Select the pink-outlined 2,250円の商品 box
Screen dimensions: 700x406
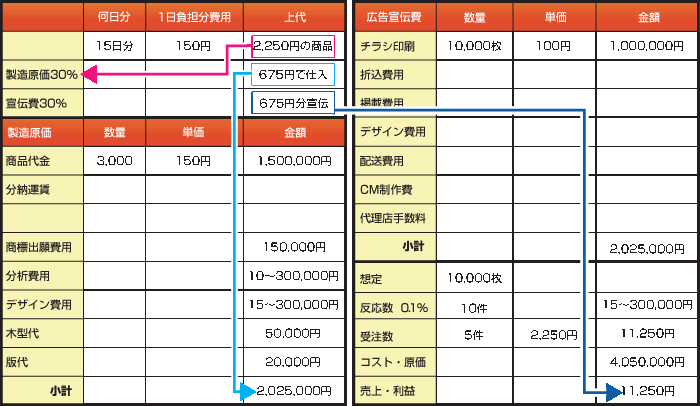click(293, 45)
